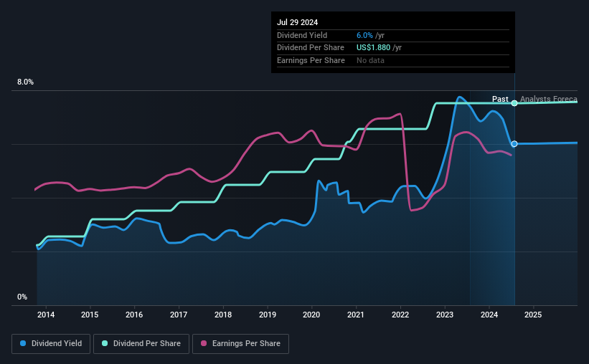This screenshot has width=589, height=364.
Task: Click the 2017 x-axis label
Action: (179, 315)
